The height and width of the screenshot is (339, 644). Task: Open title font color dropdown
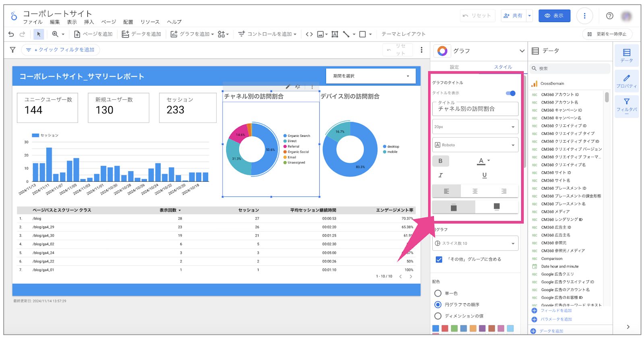[484, 161]
